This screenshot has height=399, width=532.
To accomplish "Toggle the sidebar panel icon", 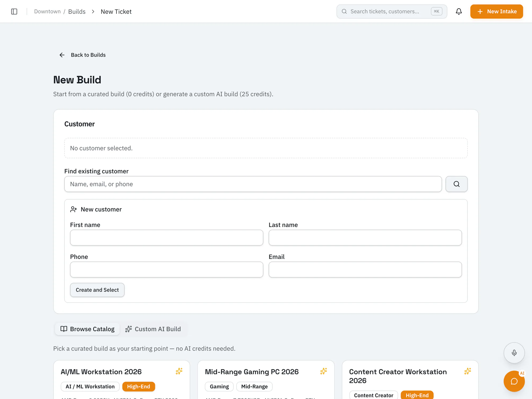I will [14, 11].
